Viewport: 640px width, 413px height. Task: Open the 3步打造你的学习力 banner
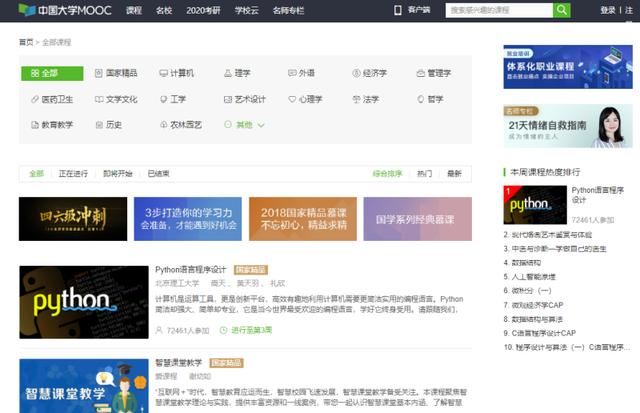click(x=188, y=219)
